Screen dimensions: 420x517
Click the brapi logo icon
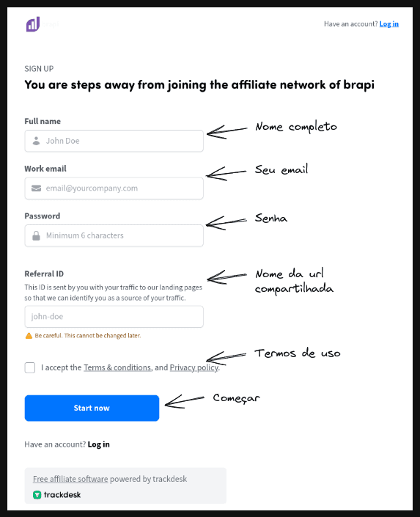point(33,24)
